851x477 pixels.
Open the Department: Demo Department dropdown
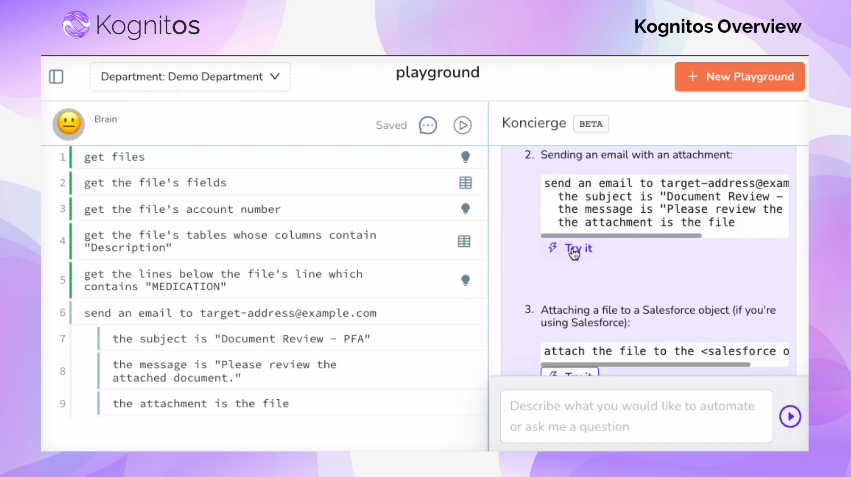tap(190, 77)
